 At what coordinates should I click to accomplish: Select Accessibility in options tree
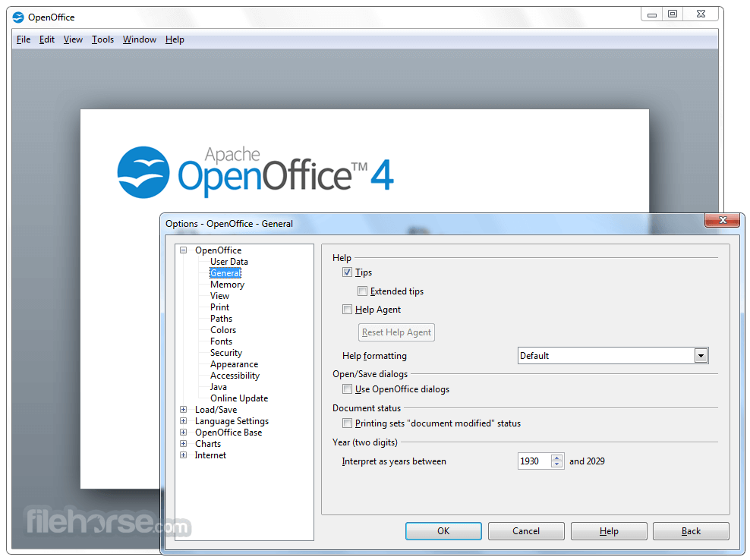click(x=235, y=376)
